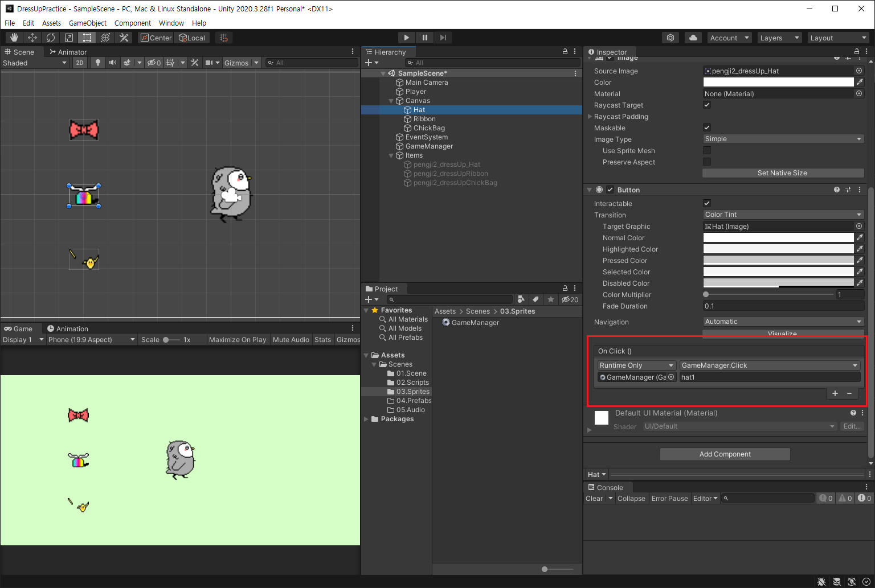Open Image Type Simple dropdown
Screen dimensions: 875x588
[x=783, y=139]
